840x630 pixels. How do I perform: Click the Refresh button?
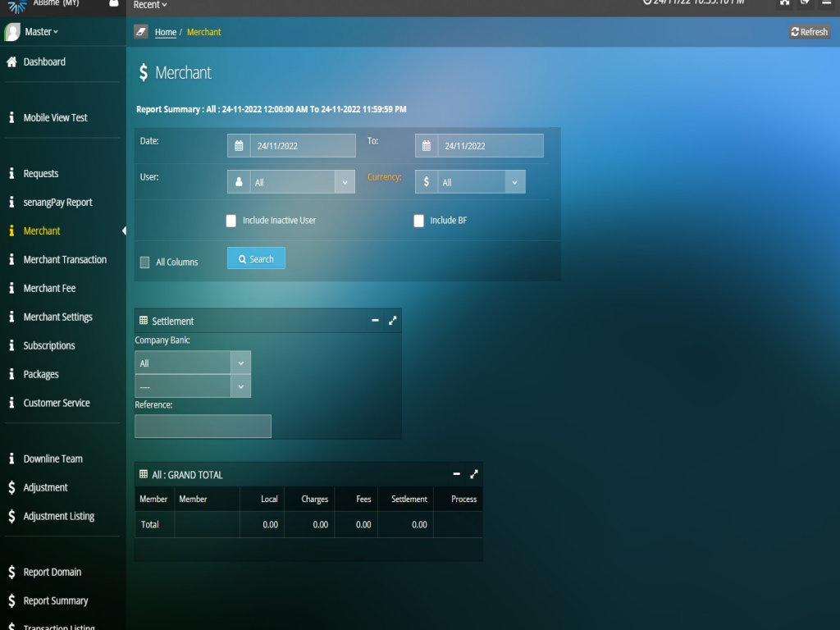pos(810,32)
